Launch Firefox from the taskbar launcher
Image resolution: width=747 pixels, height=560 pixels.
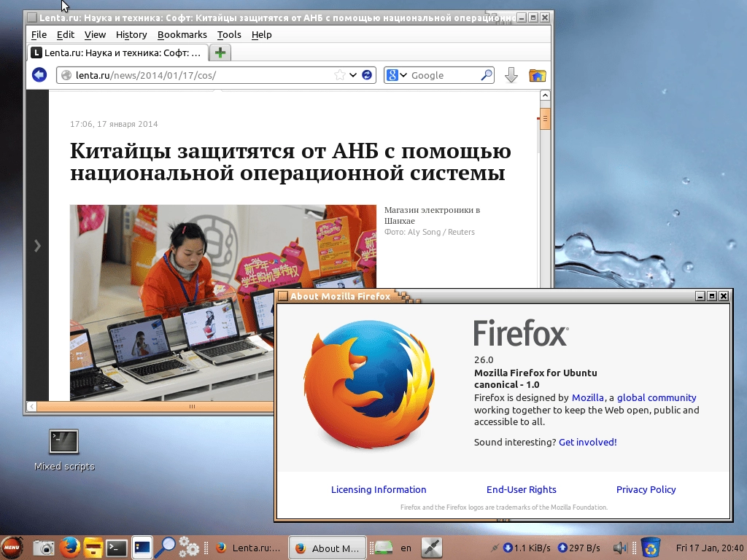pos(69,548)
